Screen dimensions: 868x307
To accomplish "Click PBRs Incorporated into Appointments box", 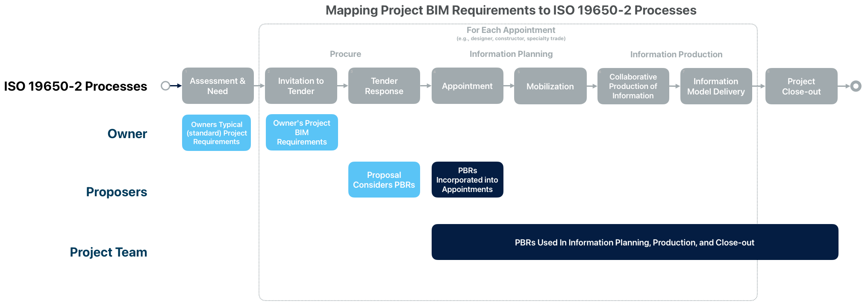I will click(467, 180).
